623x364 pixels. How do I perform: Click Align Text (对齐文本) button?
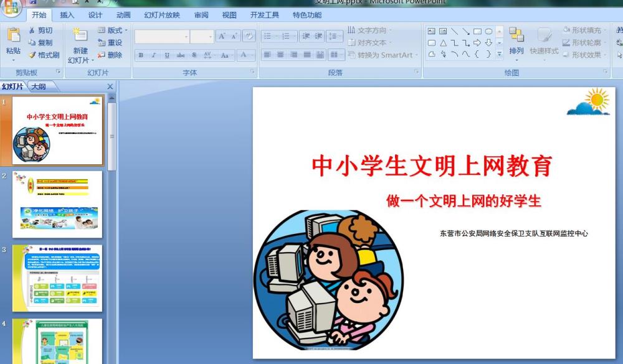(x=369, y=42)
